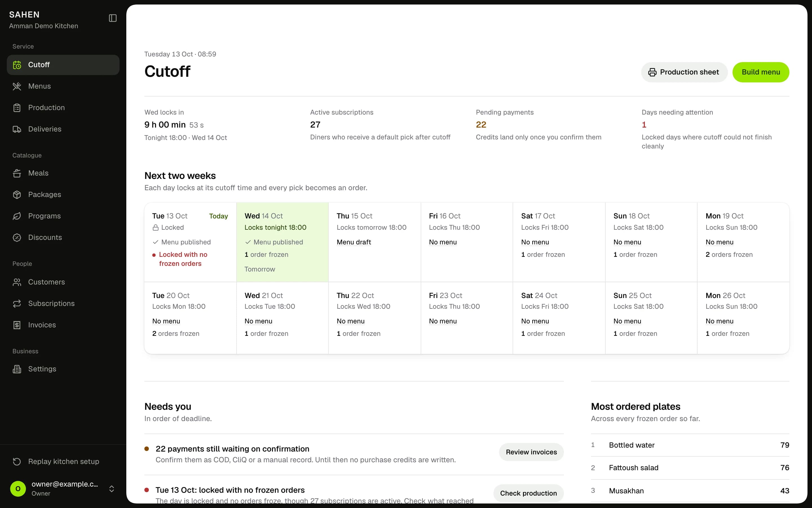Go to Deliveries in the sidebar
Screen dimensions: 812x508
pyautogui.click(x=63, y=129)
